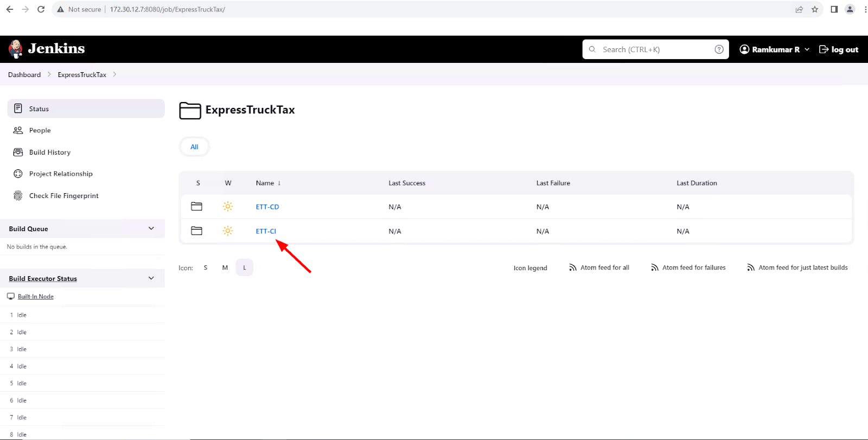Open the Status sidebar item
The height and width of the screenshot is (440, 868).
pyautogui.click(x=86, y=109)
